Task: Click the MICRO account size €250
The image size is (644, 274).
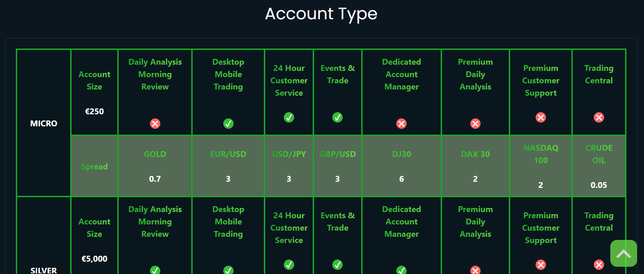Action: pyautogui.click(x=94, y=112)
